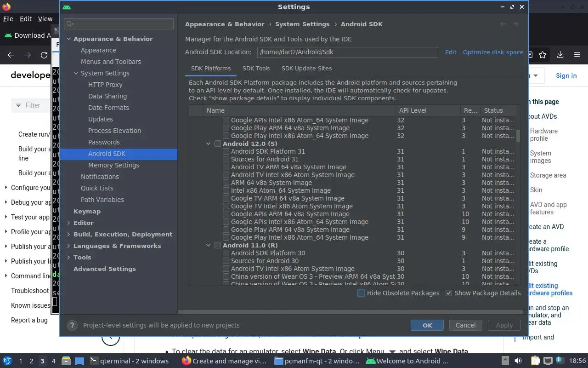Click Firefox's reload page icon
588x368 pixels.
coord(44,55)
